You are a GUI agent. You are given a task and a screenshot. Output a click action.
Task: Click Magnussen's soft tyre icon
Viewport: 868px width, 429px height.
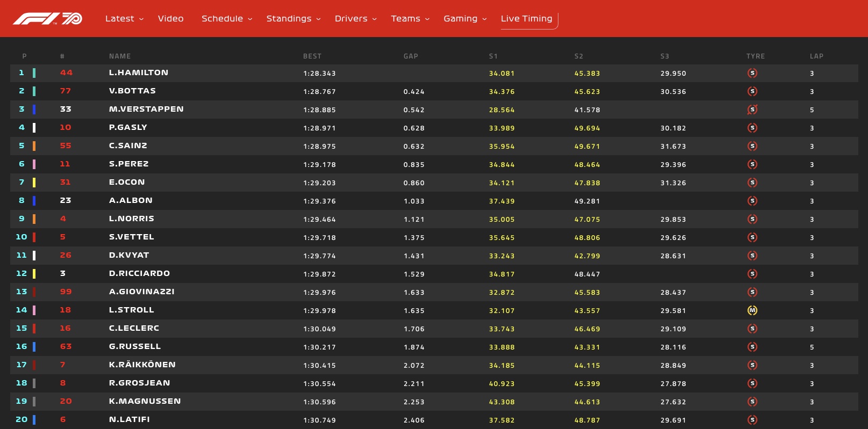click(752, 402)
